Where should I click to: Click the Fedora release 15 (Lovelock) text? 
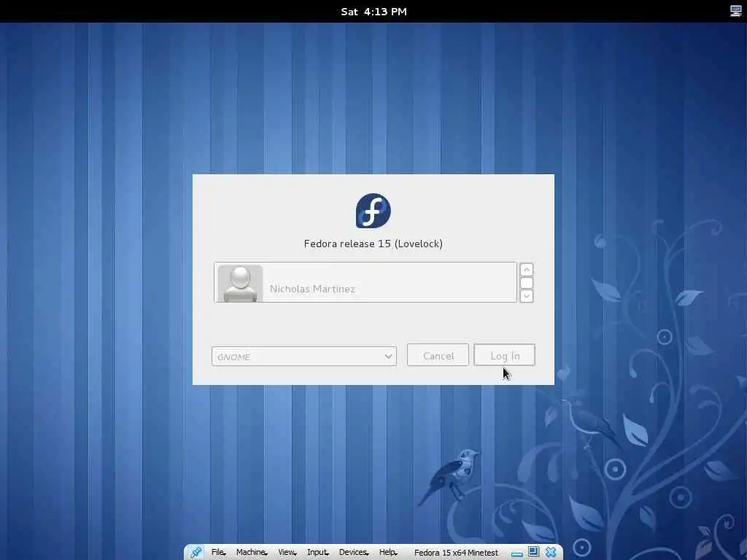tap(373, 244)
